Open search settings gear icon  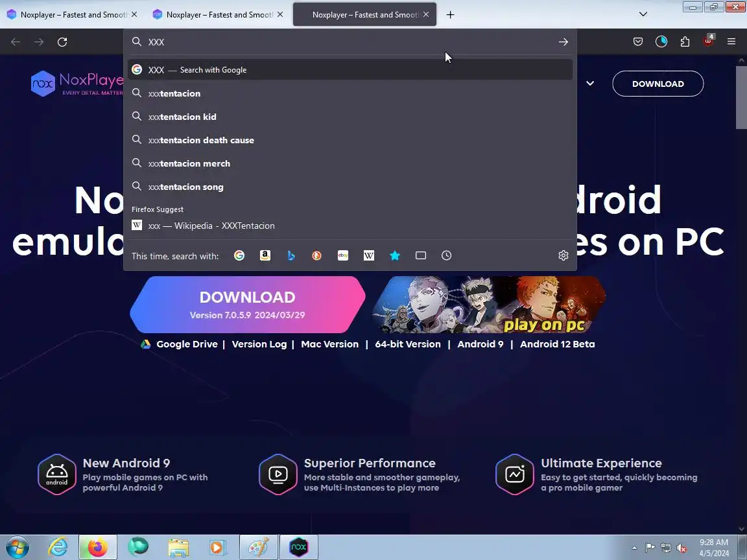563,256
